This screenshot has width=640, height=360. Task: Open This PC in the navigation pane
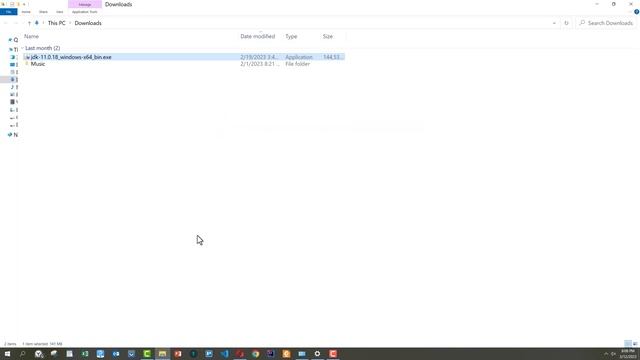13,49
